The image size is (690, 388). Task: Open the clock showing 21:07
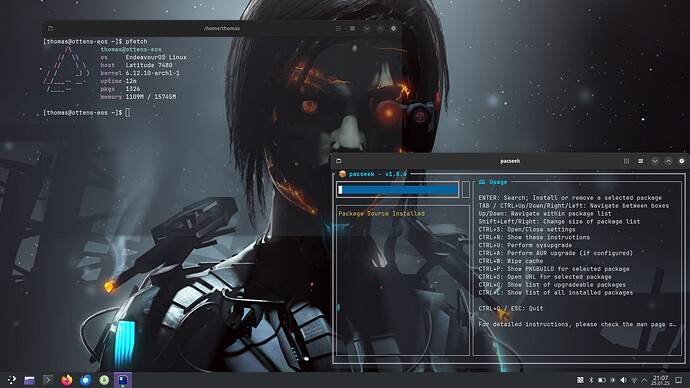coord(660,380)
